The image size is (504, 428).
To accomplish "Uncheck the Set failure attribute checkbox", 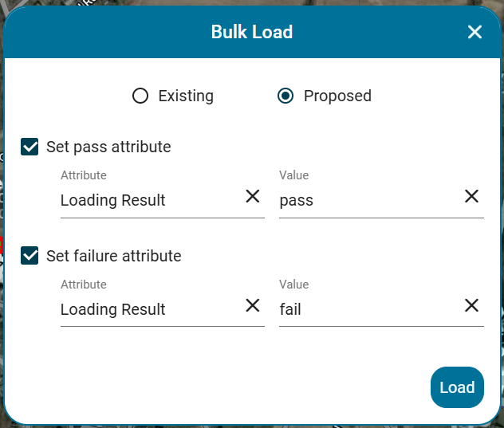I will [x=30, y=256].
